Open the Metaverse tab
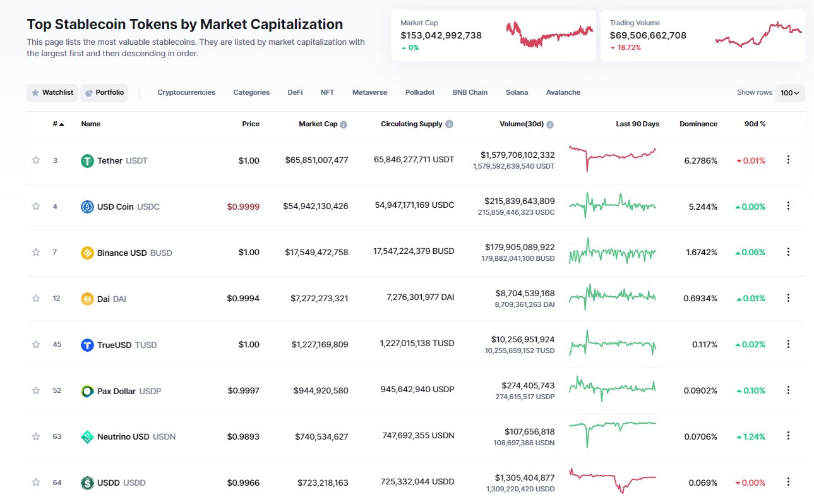 (370, 92)
